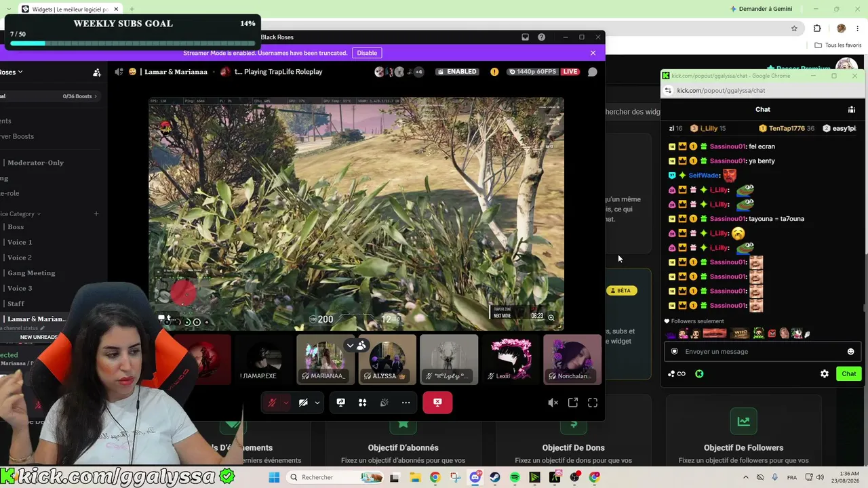868x488 pixels.
Task: Disable Streamer Mode via Disable button
Action: click(367, 53)
